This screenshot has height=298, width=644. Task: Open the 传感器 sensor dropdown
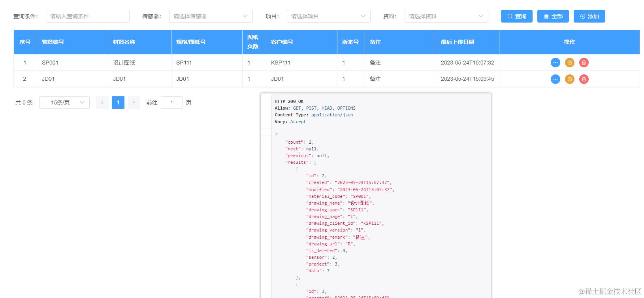(x=211, y=16)
